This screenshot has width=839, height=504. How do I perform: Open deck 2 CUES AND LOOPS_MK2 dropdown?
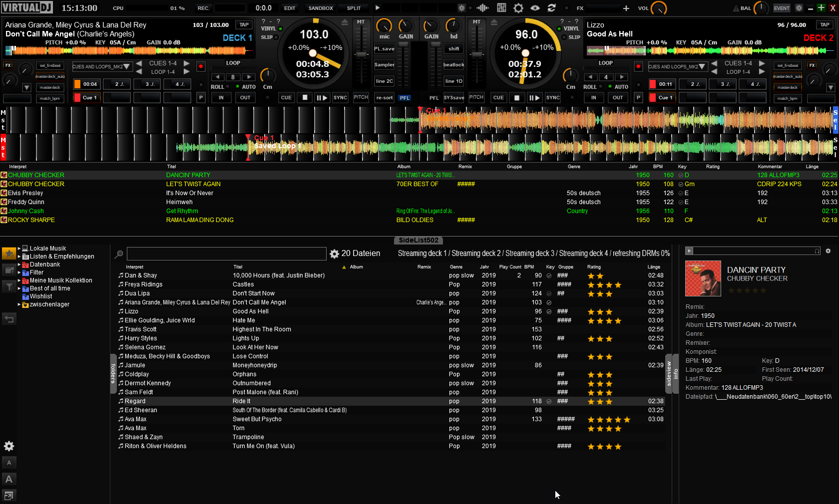(677, 66)
